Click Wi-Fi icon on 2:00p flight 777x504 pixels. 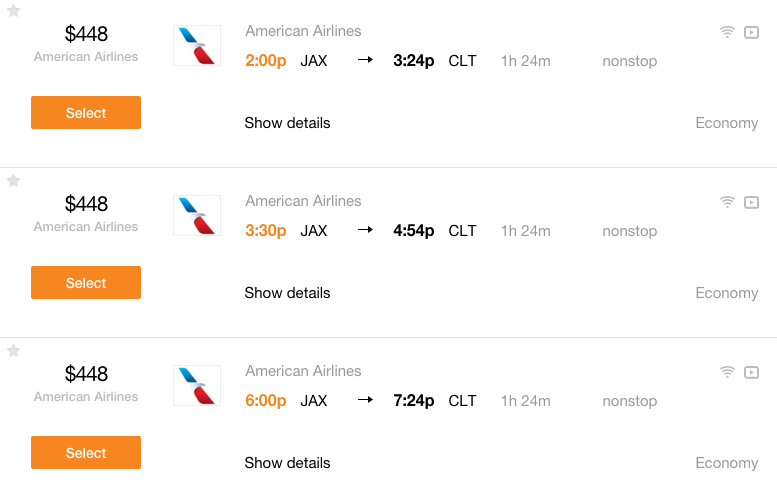pos(727,32)
